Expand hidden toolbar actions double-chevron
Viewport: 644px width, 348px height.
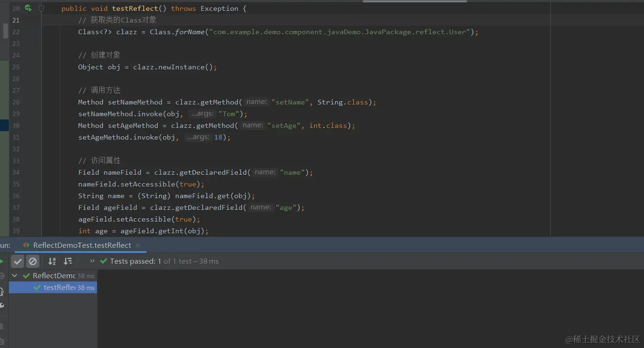click(92, 261)
